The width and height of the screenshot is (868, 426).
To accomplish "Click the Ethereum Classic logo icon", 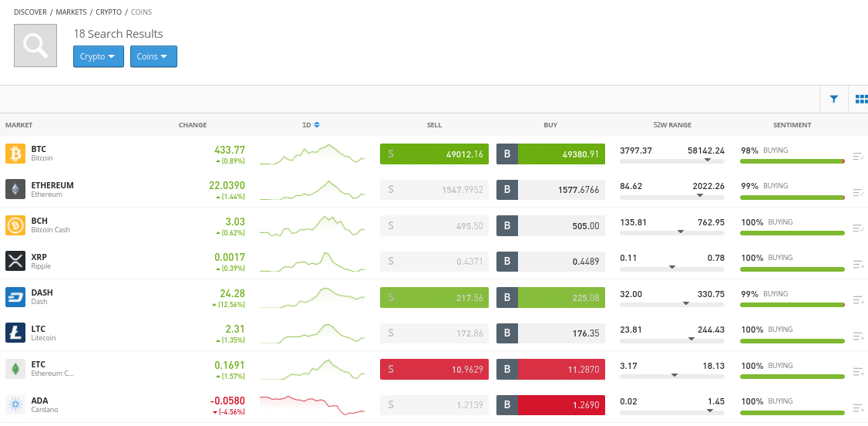I will tap(15, 369).
